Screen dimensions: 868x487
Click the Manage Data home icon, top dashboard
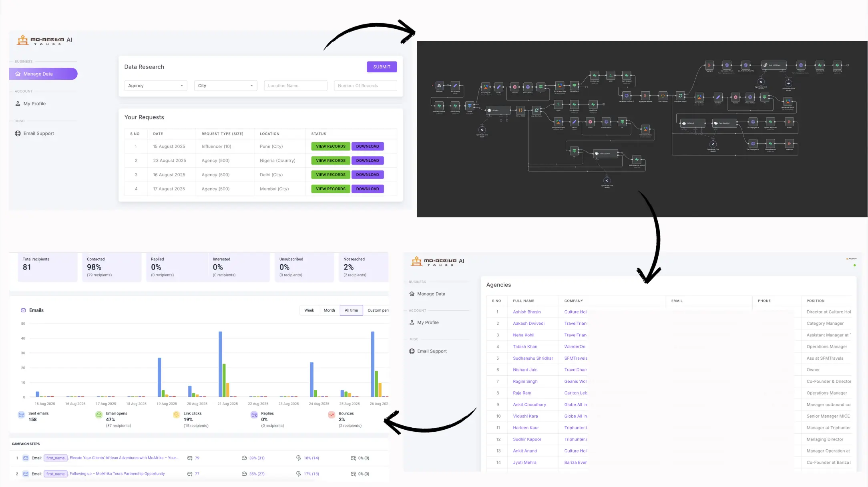pos(18,74)
